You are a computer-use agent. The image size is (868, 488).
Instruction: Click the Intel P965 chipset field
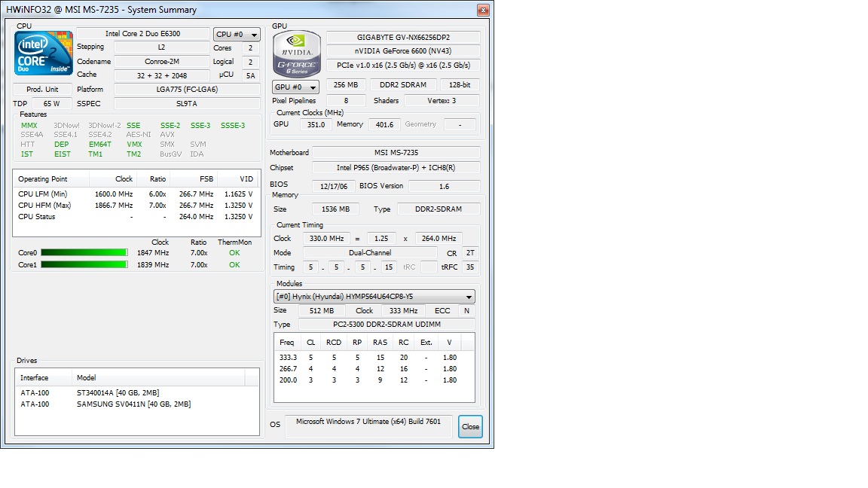click(396, 168)
